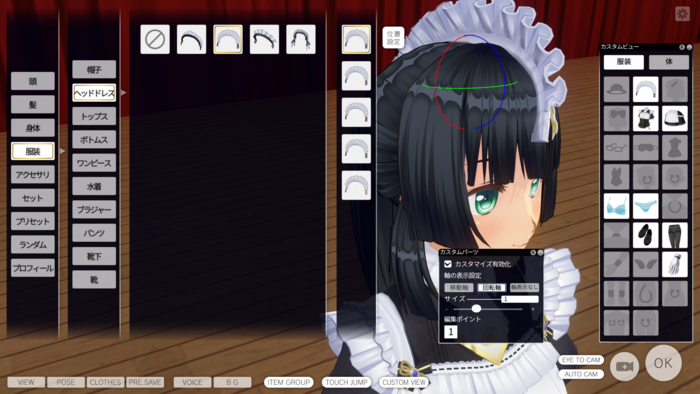Select the maid top outfit slot
The image size is (700, 394).
click(646, 118)
